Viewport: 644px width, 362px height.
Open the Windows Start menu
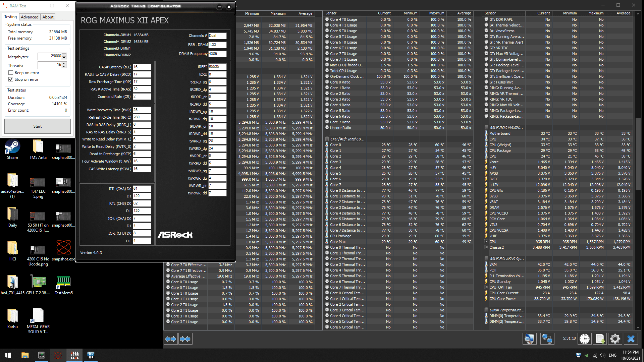pos(8,355)
